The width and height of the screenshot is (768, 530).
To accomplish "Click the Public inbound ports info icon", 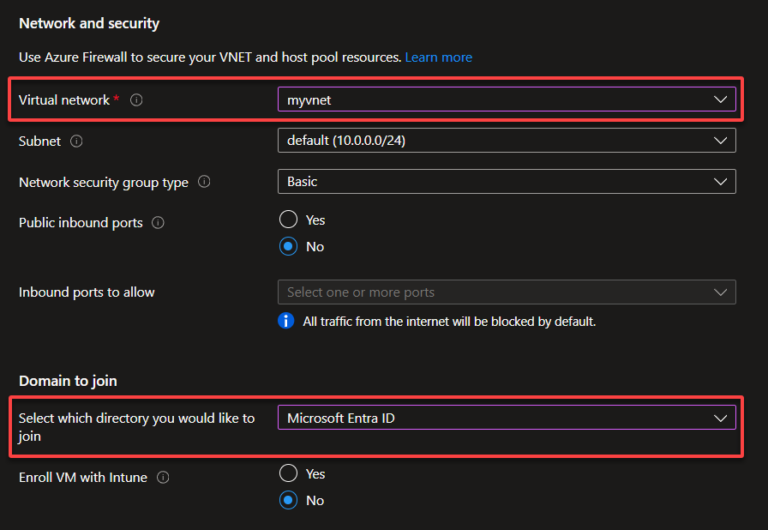I will point(157,223).
